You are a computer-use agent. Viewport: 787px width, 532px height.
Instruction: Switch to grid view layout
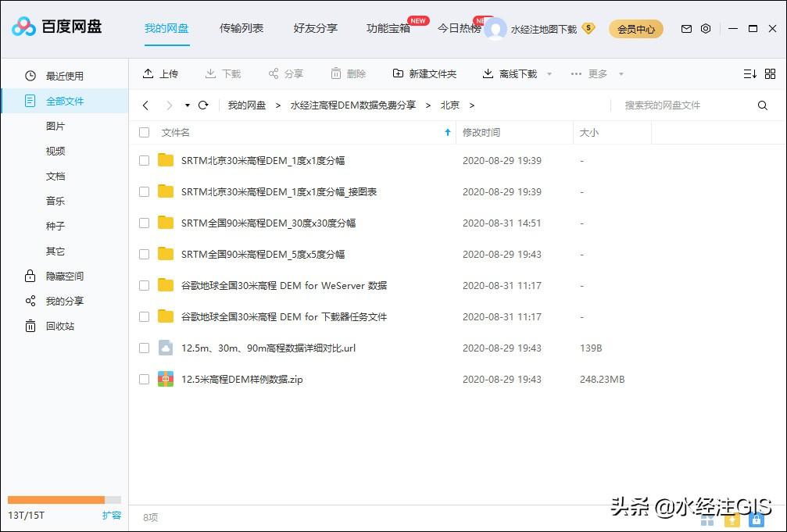tap(770, 73)
